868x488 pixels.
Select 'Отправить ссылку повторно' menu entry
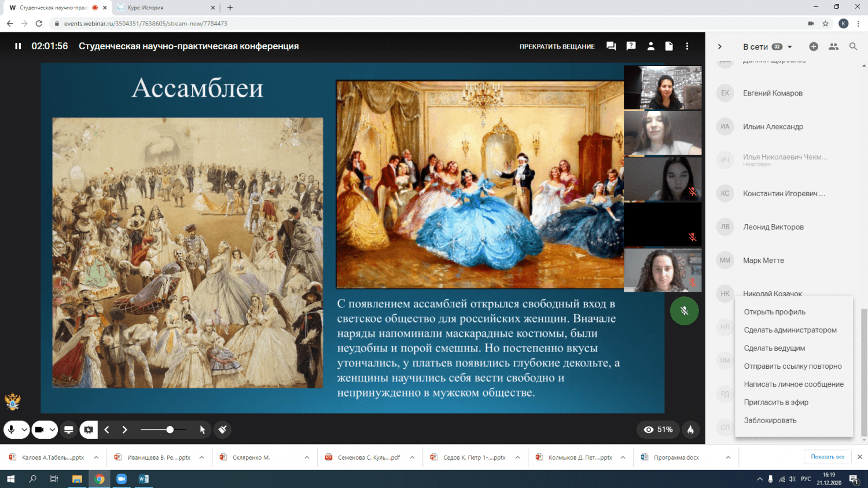click(x=794, y=366)
